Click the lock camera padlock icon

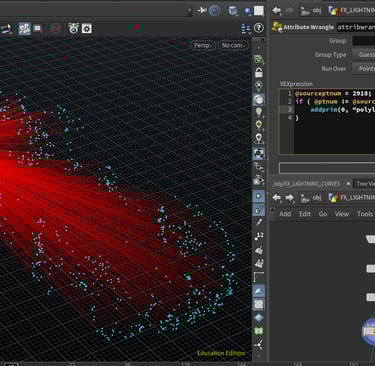(x=259, y=72)
